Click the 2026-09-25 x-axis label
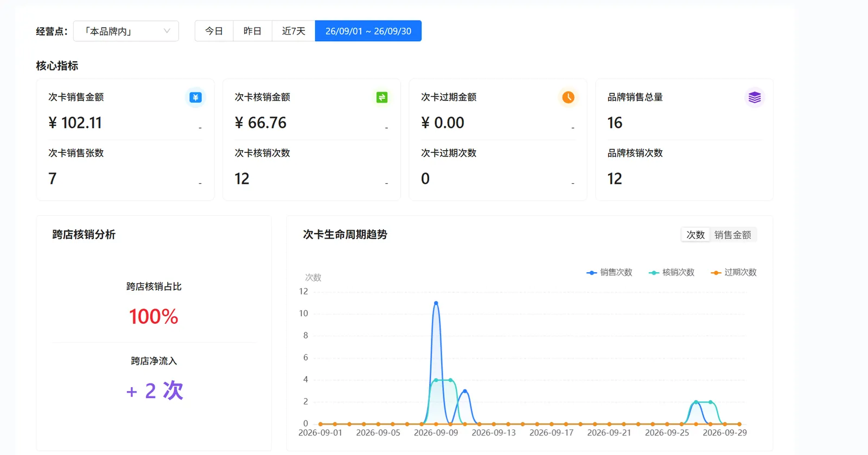Viewport: 868px width, 455px height. [x=667, y=433]
